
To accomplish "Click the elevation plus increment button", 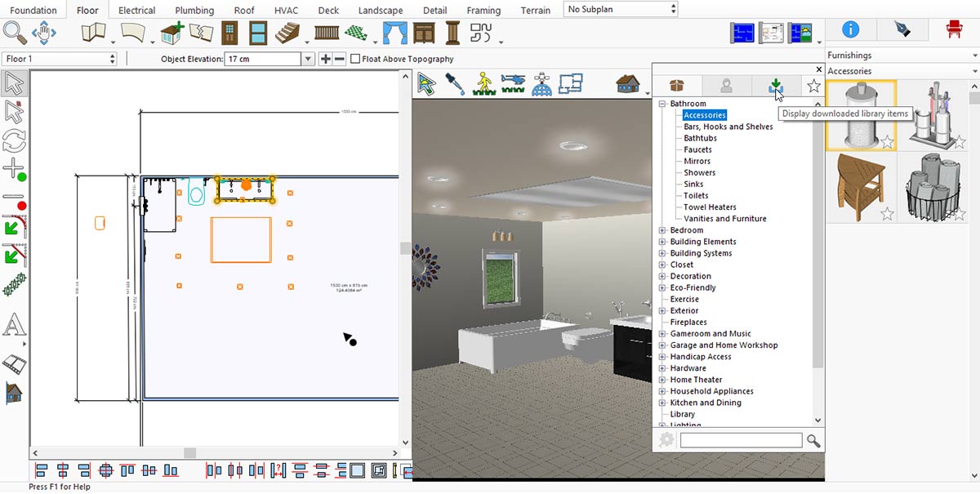I will (325, 59).
